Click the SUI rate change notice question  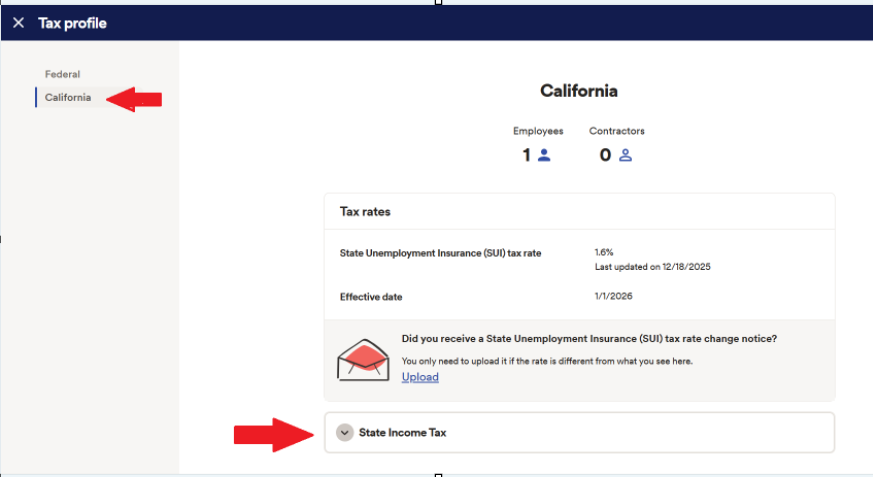tap(589, 339)
